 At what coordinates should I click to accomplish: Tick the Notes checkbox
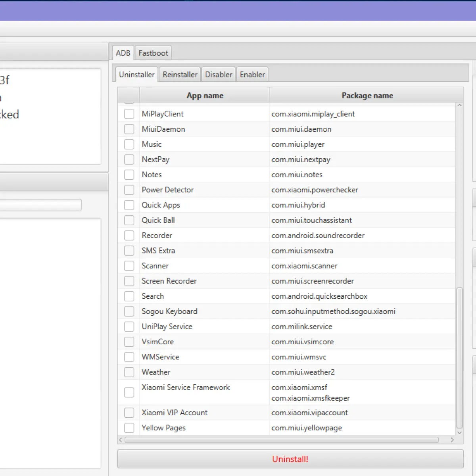click(x=129, y=175)
